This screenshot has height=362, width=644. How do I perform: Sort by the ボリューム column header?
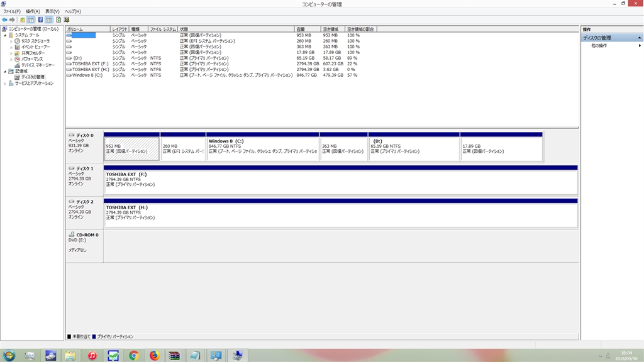click(88, 29)
